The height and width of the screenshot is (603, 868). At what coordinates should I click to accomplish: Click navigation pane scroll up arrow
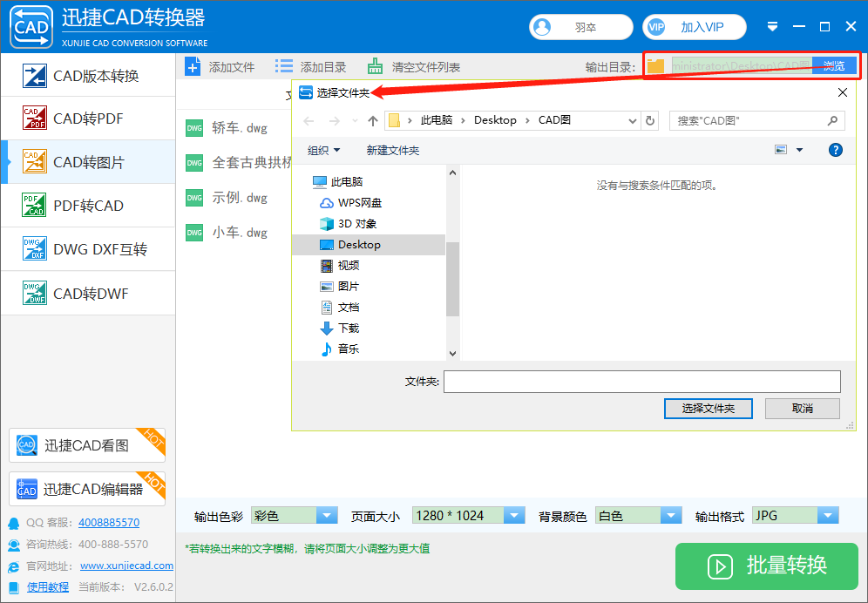(x=453, y=173)
